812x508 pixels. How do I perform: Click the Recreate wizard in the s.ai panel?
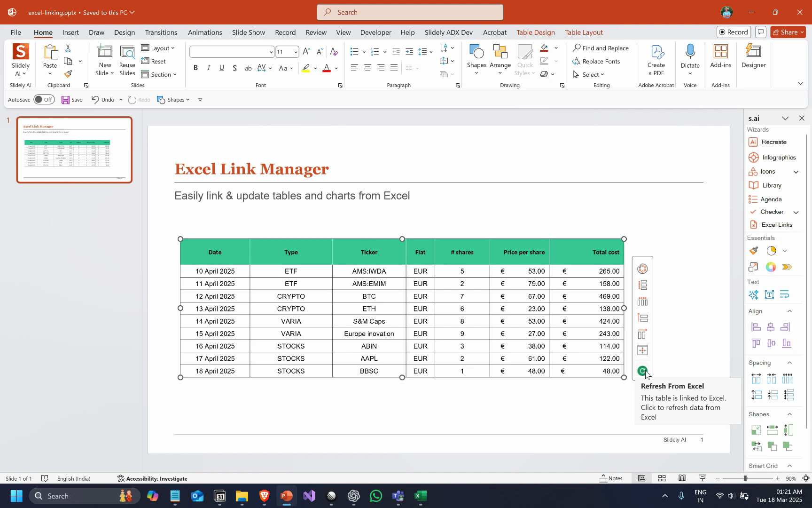click(x=773, y=142)
